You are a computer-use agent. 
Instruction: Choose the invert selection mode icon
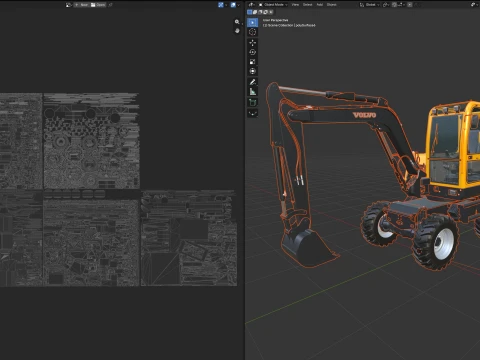(266, 12)
